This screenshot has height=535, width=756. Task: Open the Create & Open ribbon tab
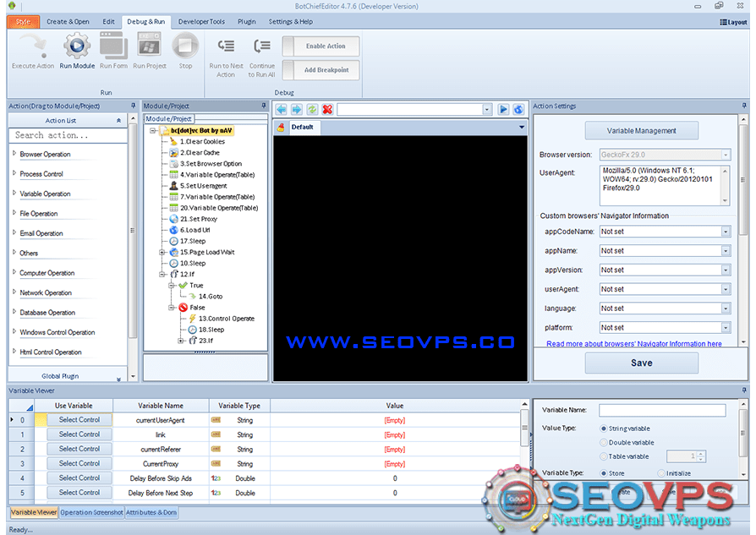(x=68, y=22)
